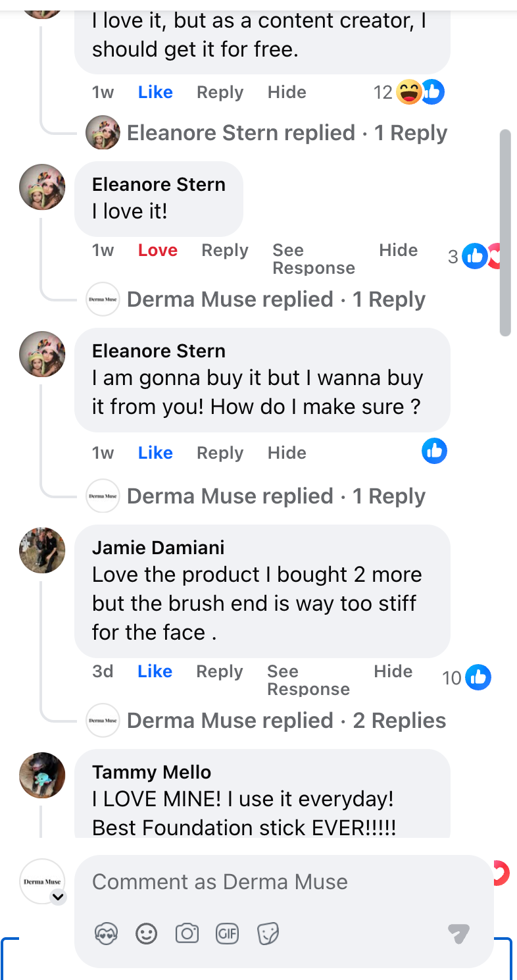Open the emoji picker in comment box
This screenshot has width=517, height=980.
click(146, 933)
